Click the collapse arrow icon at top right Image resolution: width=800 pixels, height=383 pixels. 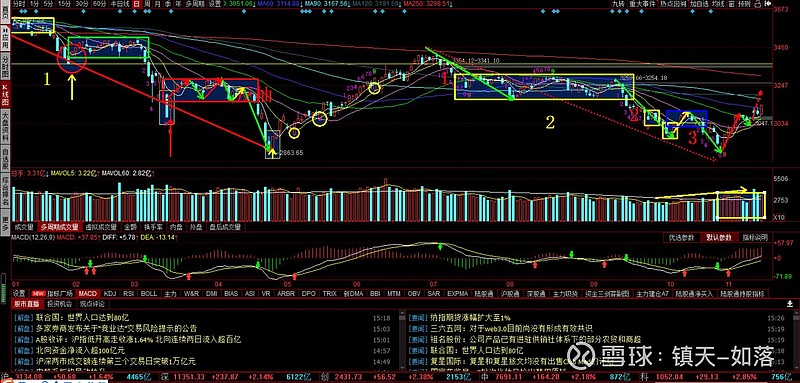[769, 4]
